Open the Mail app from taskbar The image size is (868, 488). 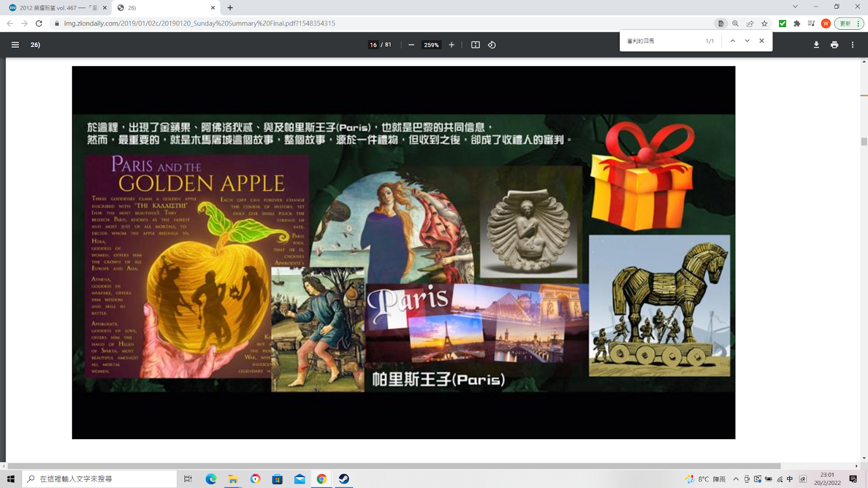point(299,479)
